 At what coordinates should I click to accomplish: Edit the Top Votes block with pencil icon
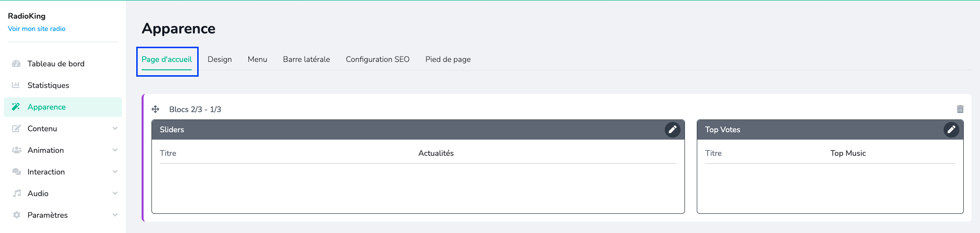point(951,130)
